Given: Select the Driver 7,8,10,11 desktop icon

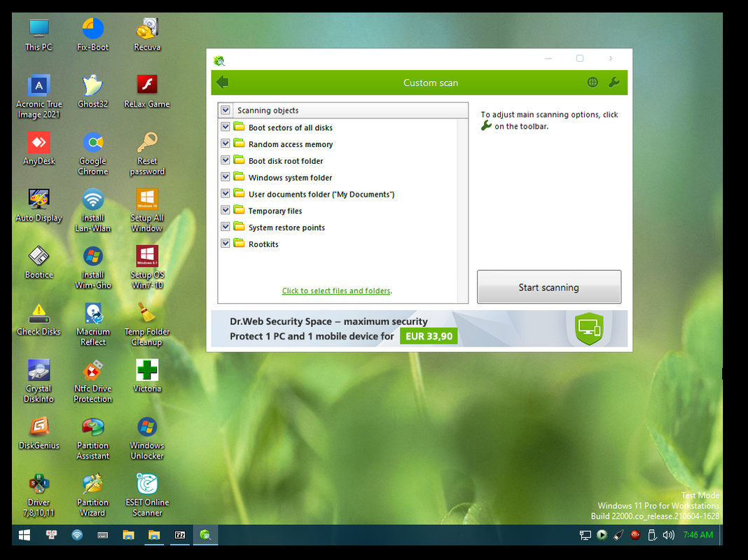Looking at the screenshot, I should point(39,495).
